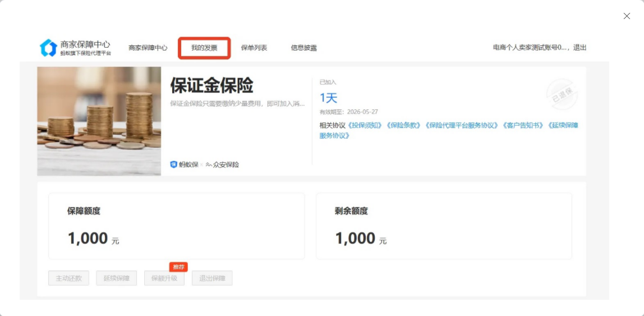Click the 1,000 元 value under 保障额度
644x316 pixels.
[94, 239]
